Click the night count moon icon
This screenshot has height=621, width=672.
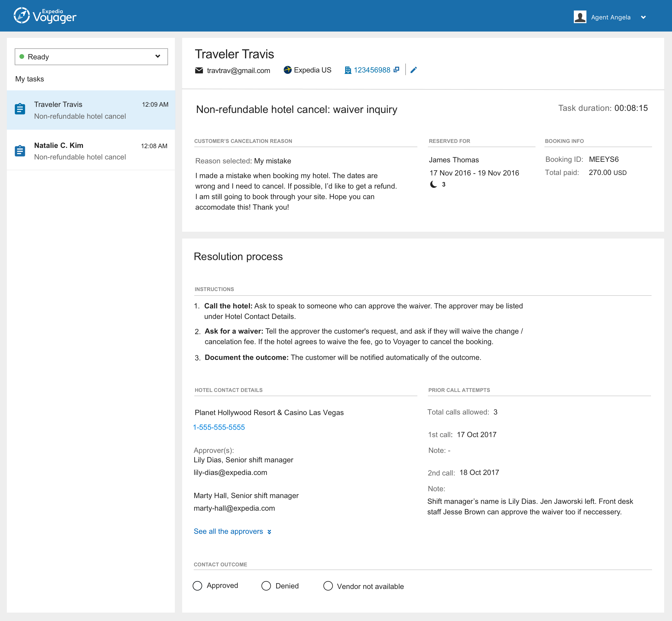click(x=434, y=184)
